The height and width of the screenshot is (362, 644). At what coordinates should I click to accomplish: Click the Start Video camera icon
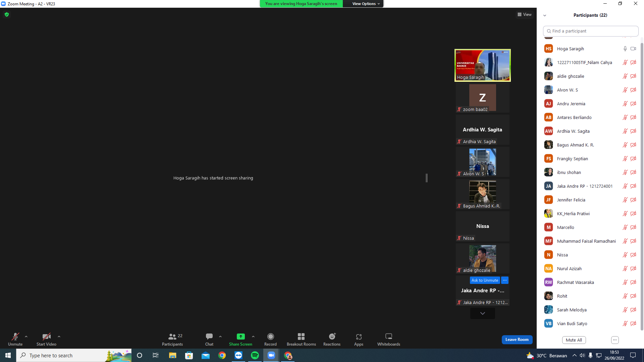[46, 337]
